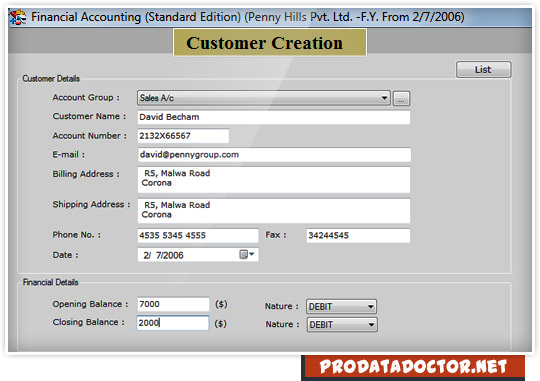Click the Customer Details group title
The height and width of the screenshot is (381, 540).
[x=51, y=79]
